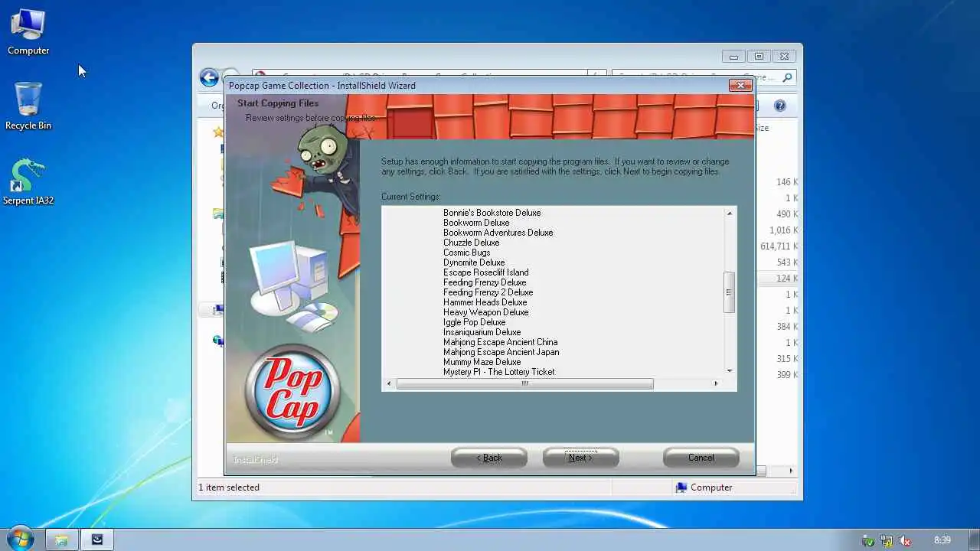Select "Iggle Pop Deluxe" line
Screen dimensions: 980x551
[474, 322]
